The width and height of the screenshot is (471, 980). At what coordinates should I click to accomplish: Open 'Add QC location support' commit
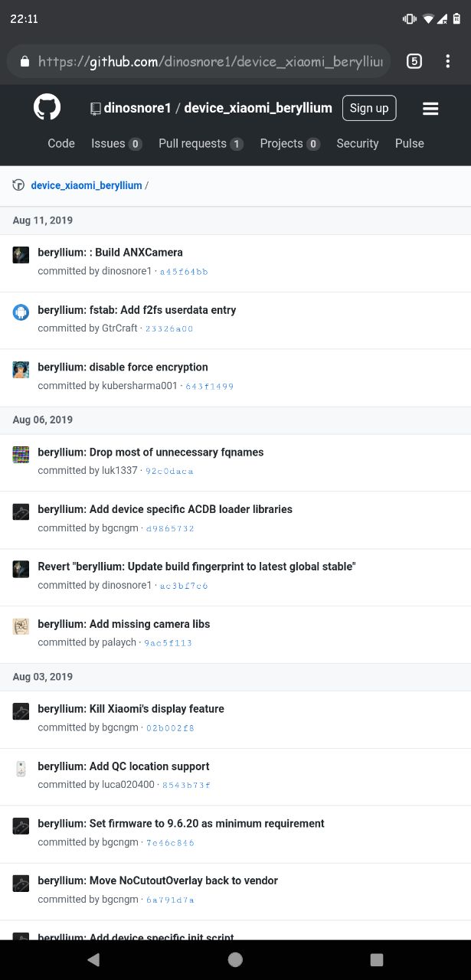point(123,766)
